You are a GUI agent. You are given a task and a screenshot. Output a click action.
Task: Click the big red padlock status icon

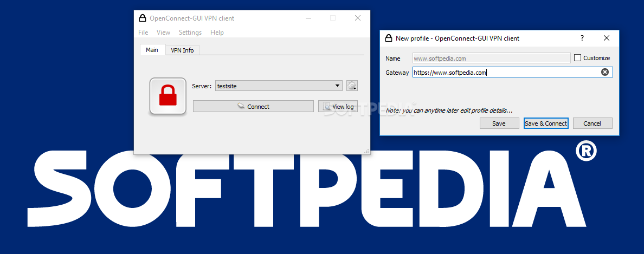168,96
